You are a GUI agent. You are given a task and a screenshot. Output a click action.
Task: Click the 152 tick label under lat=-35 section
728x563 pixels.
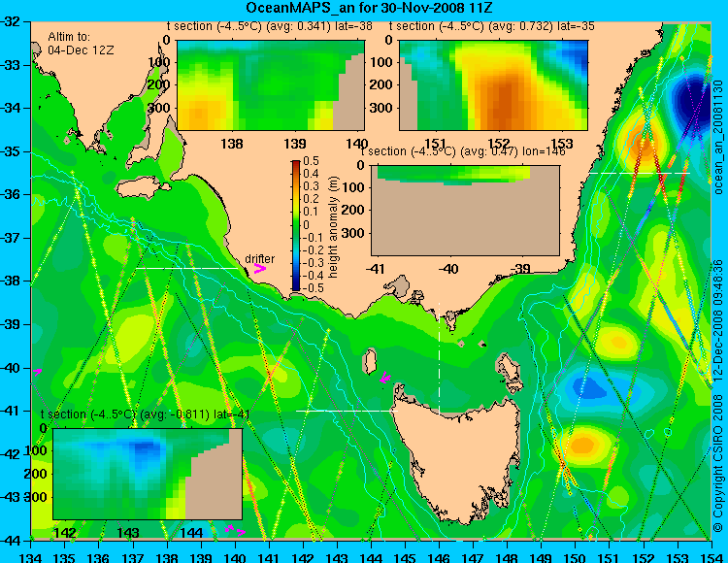pyautogui.click(x=499, y=144)
